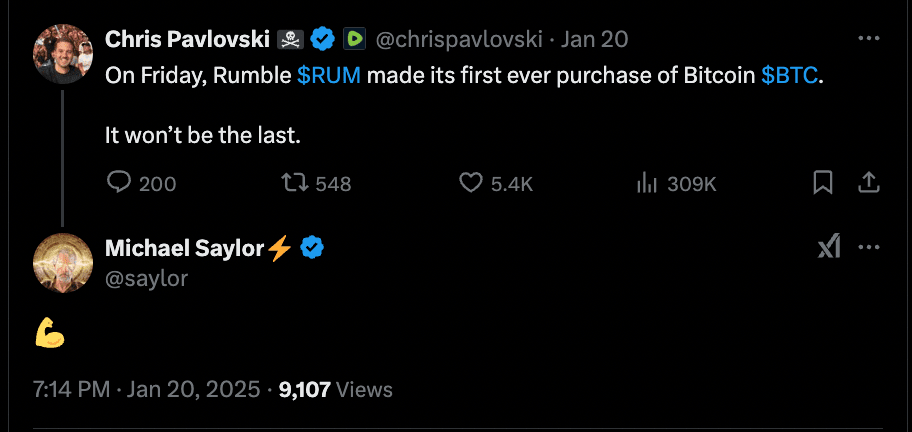Image resolution: width=912 pixels, height=432 pixels.
Task: Click the @saylor handle
Action: point(146,278)
